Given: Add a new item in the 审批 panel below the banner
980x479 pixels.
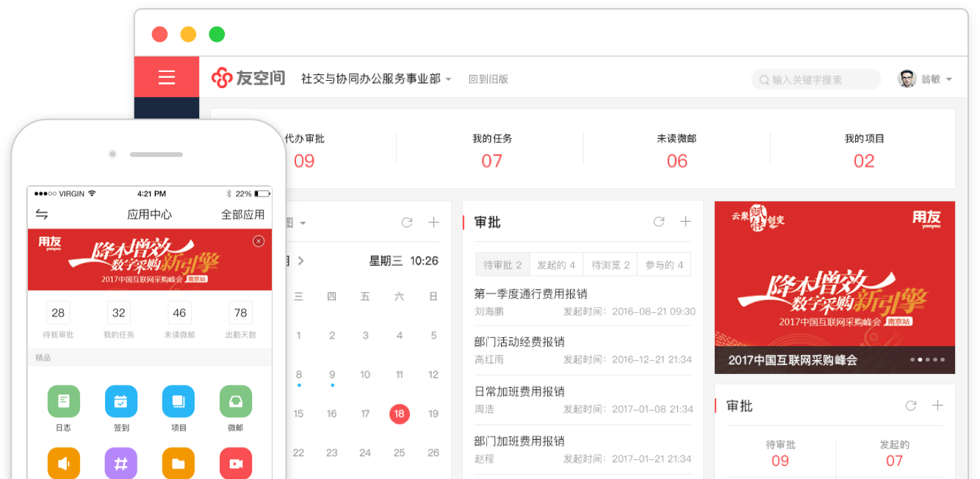Looking at the screenshot, I should [937, 406].
